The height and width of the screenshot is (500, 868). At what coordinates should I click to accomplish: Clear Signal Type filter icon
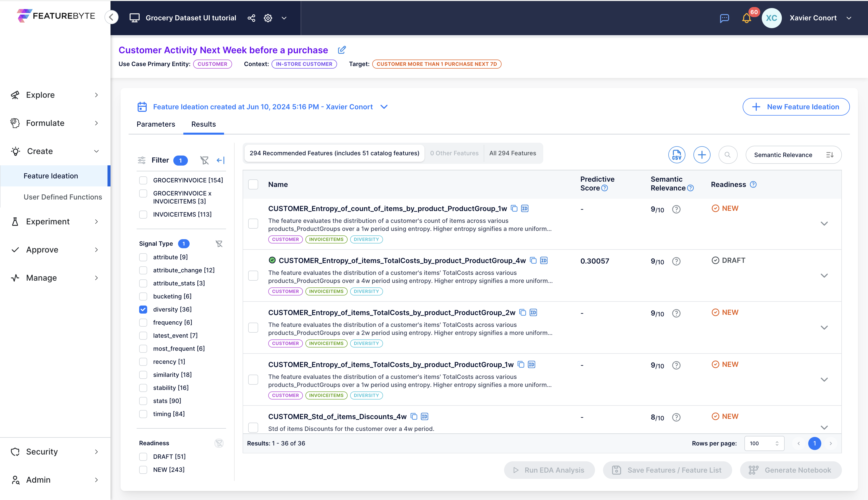coord(219,244)
